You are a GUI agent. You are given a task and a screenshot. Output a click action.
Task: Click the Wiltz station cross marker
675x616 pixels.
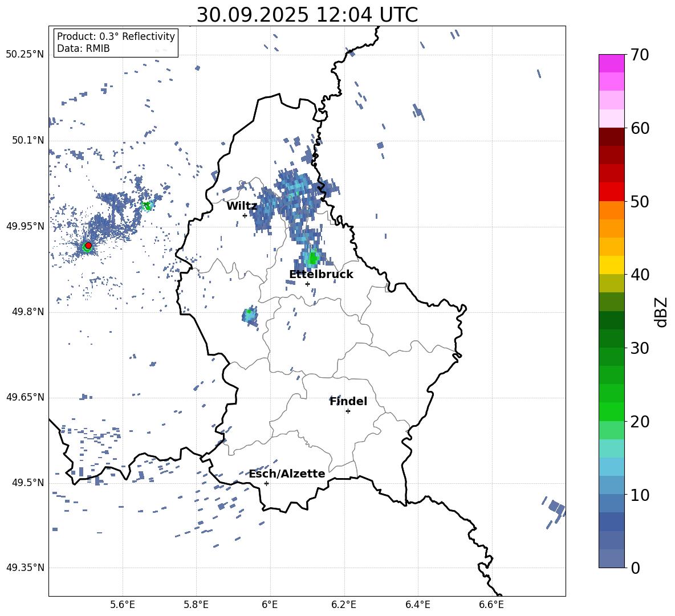pyautogui.click(x=245, y=215)
